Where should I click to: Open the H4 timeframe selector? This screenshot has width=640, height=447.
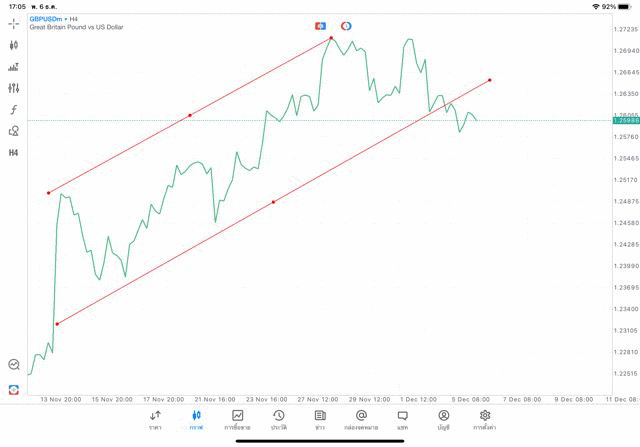point(14,153)
